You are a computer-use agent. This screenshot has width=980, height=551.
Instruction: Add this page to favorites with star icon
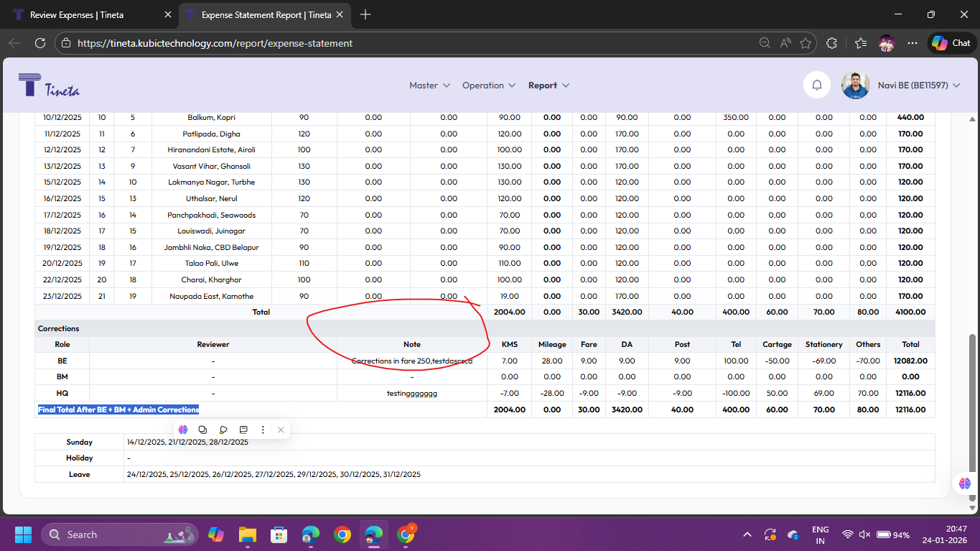(x=806, y=43)
